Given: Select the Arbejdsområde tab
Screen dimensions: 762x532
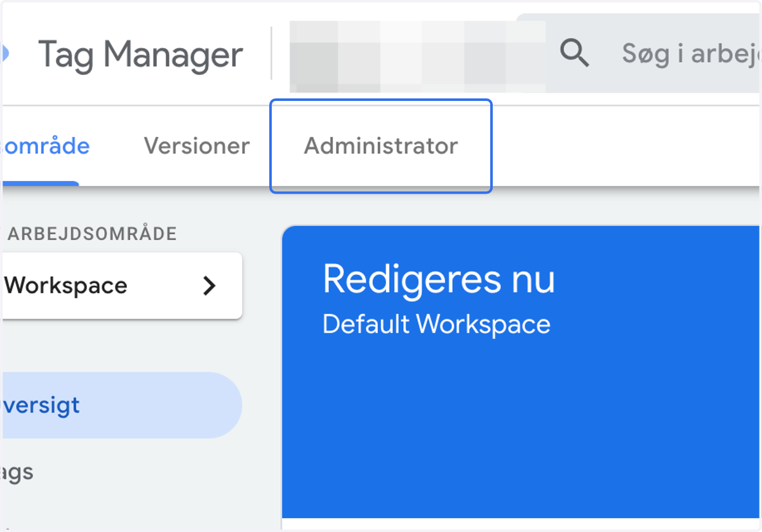Looking at the screenshot, I should pos(46,146).
